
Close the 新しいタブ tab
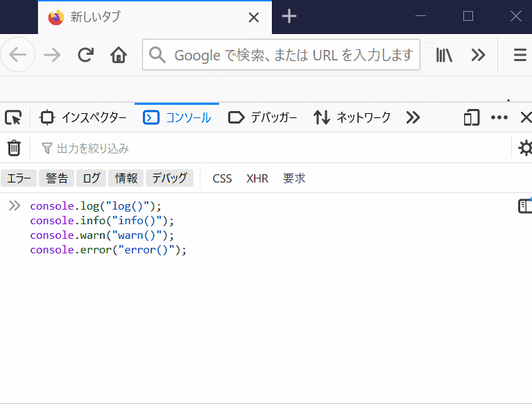tap(254, 17)
